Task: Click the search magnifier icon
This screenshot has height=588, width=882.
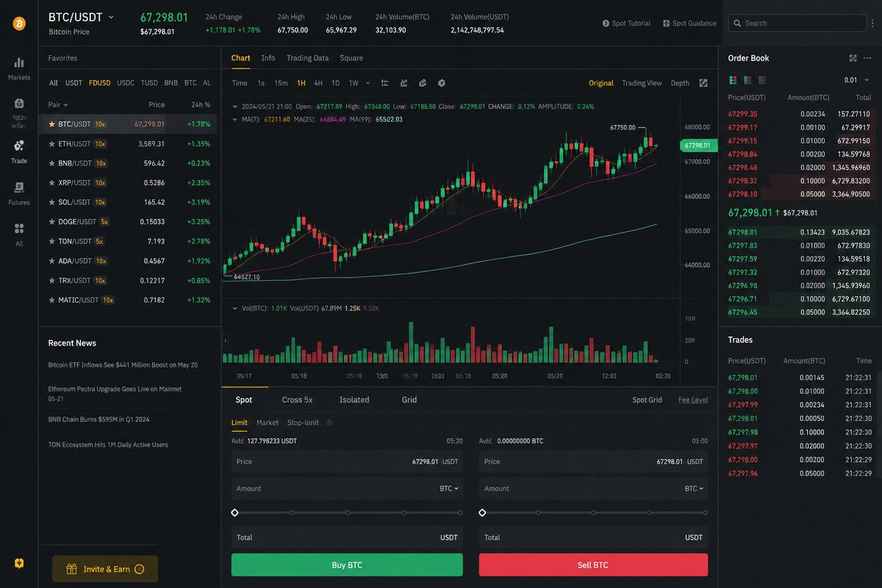Action: [737, 24]
